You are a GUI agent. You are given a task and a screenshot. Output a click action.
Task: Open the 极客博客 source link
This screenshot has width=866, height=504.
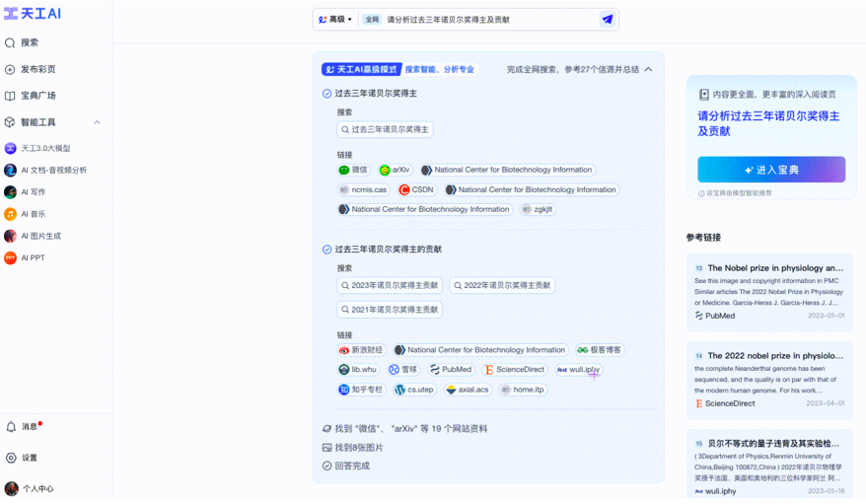tap(600, 350)
